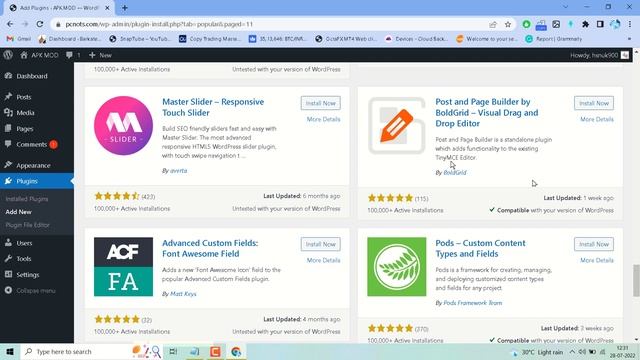Show more bookmarks overflow arrow
The height and width of the screenshot is (360, 640).
[x=629, y=39]
